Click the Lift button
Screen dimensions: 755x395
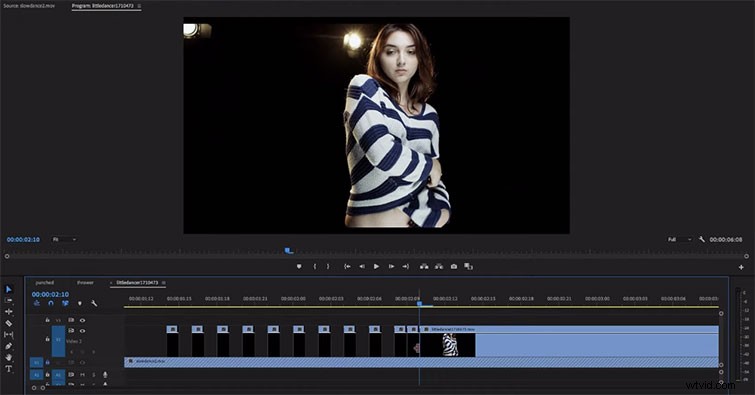(x=424, y=266)
